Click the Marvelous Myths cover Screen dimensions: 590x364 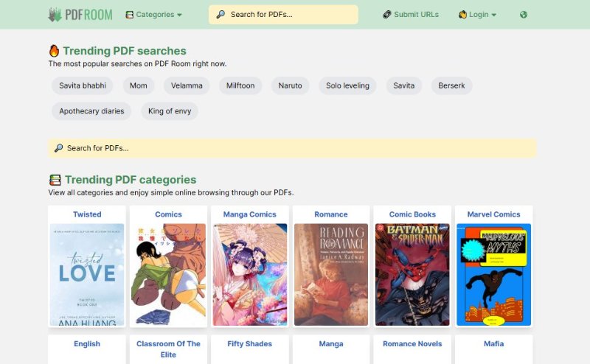[x=493, y=275]
